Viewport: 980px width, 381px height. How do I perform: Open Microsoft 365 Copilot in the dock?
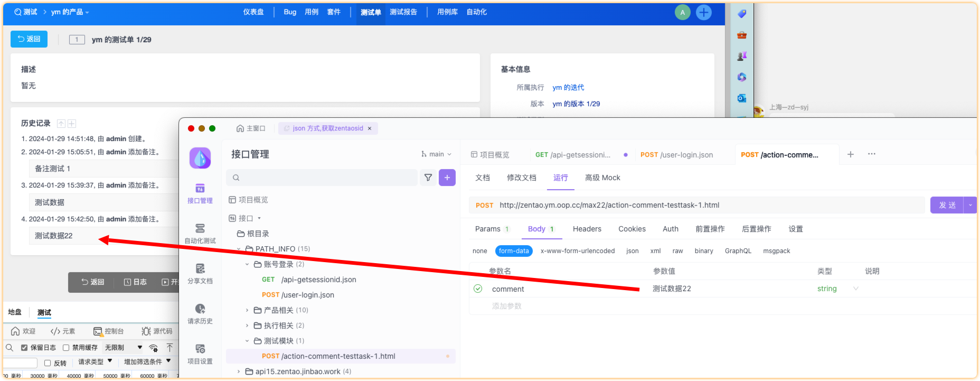tap(742, 77)
